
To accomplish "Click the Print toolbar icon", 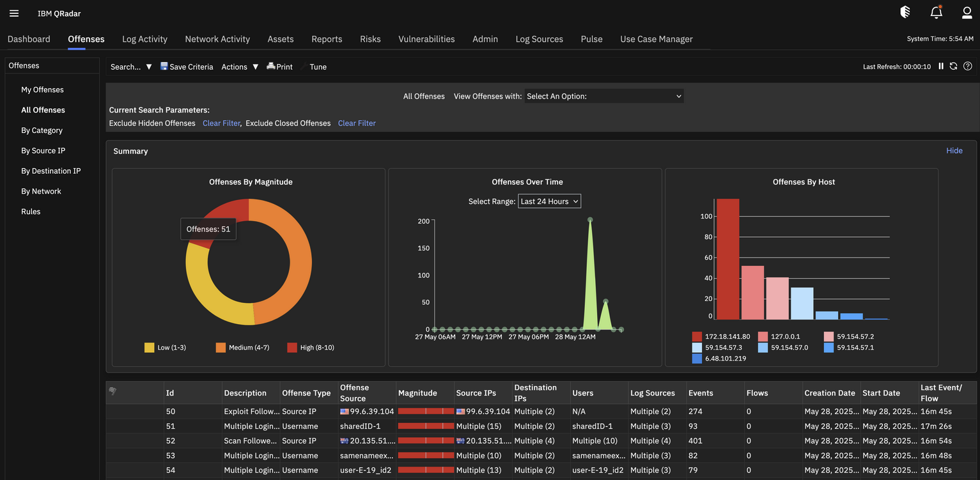I will coord(271,66).
